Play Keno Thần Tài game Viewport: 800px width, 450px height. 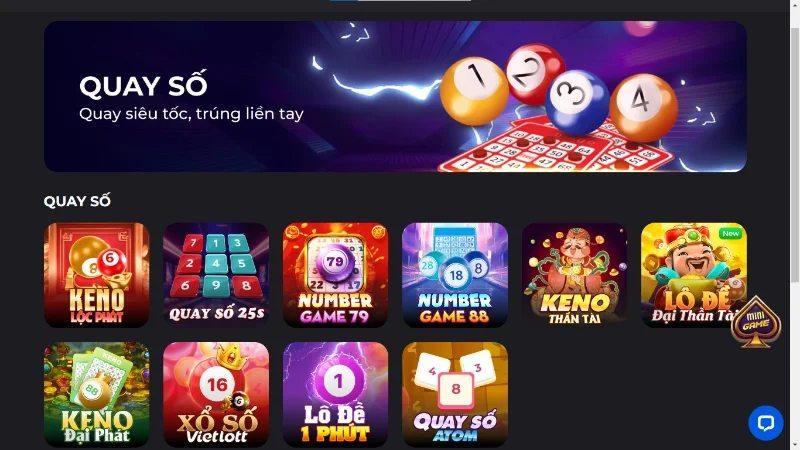click(574, 275)
